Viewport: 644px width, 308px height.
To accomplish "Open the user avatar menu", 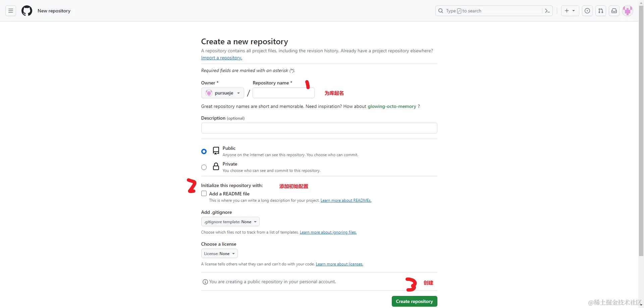I will [628, 11].
